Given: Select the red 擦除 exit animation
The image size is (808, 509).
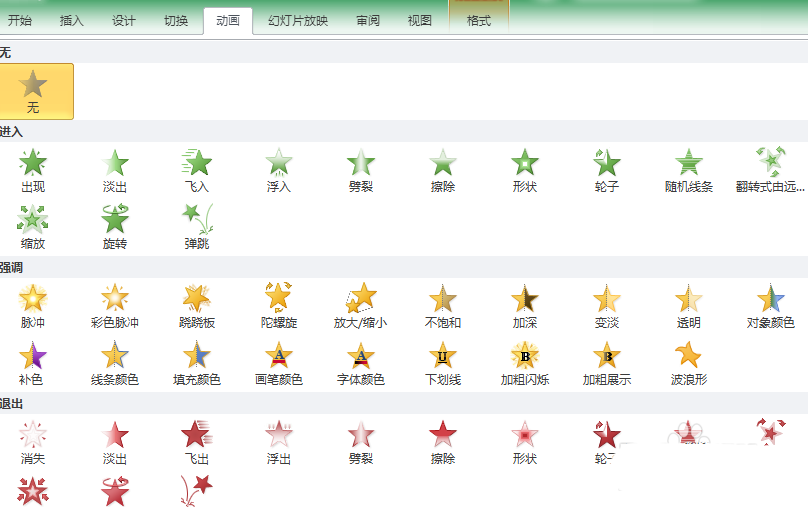Looking at the screenshot, I should [443, 443].
